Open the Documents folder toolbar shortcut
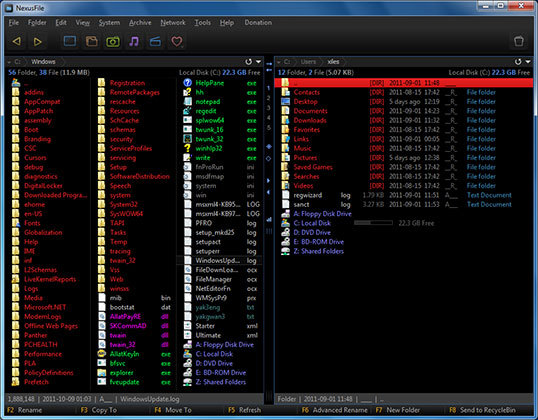 (x=92, y=42)
